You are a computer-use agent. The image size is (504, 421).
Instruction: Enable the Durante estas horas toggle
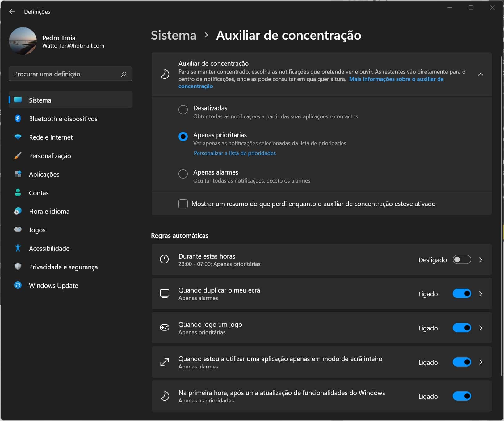[462, 260]
